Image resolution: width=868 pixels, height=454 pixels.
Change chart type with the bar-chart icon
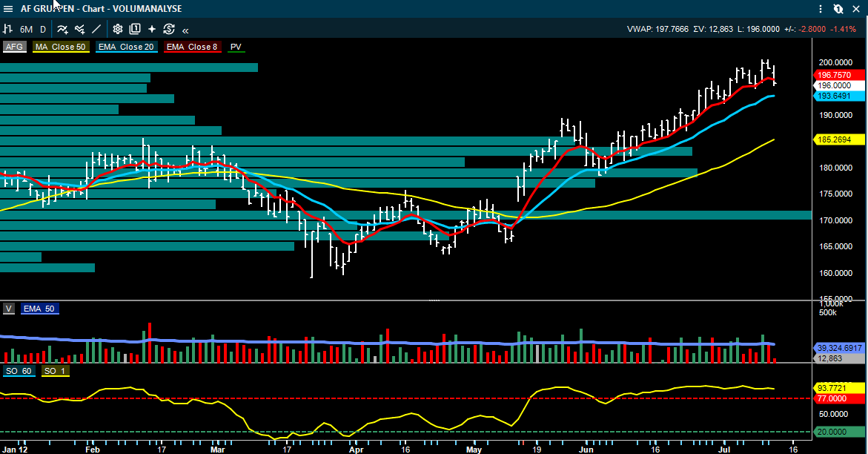coord(7,29)
